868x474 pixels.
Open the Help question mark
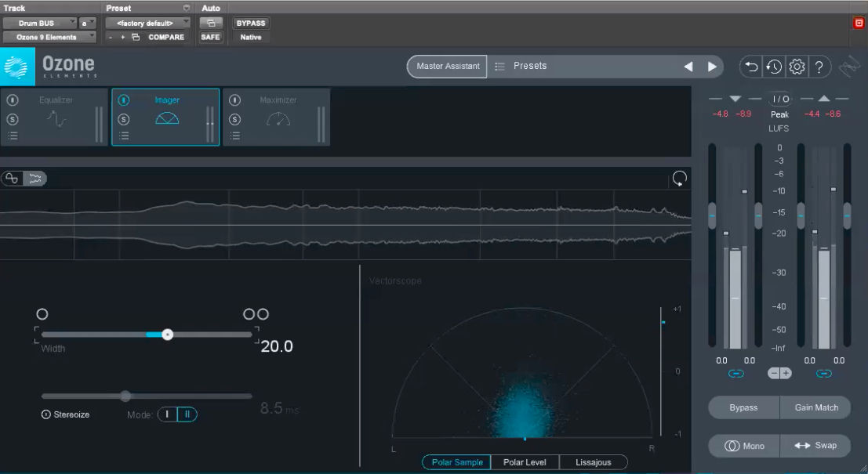(819, 67)
